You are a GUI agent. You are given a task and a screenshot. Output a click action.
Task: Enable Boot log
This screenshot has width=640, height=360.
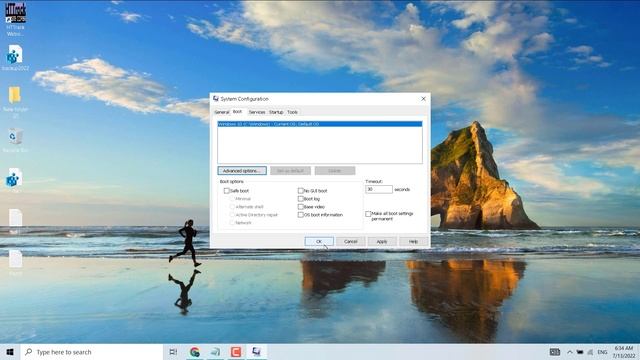300,199
